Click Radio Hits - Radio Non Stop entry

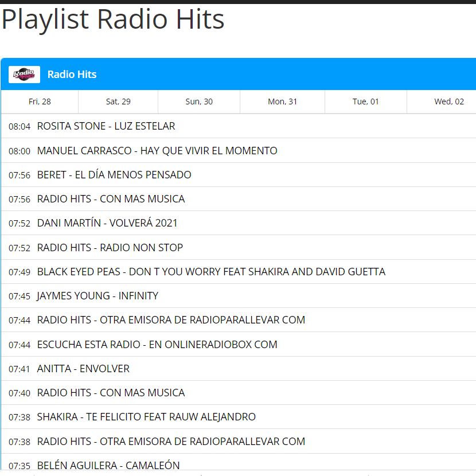[110, 247]
